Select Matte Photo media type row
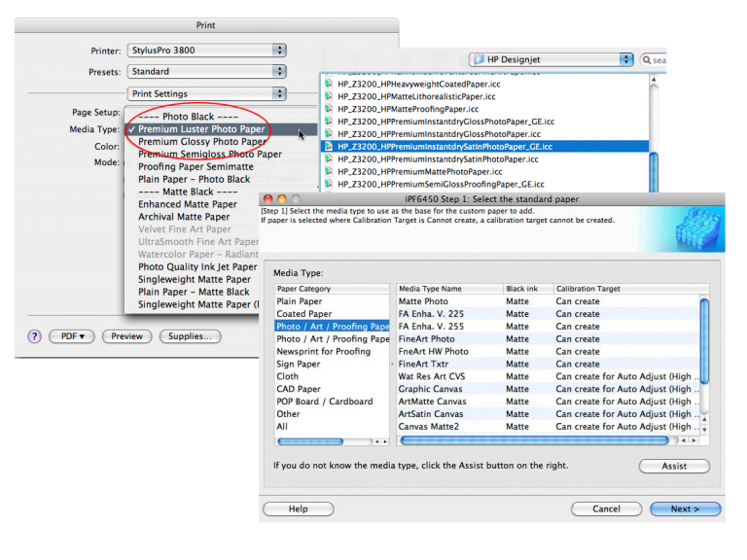This screenshot has width=747, height=560. click(x=548, y=301)
